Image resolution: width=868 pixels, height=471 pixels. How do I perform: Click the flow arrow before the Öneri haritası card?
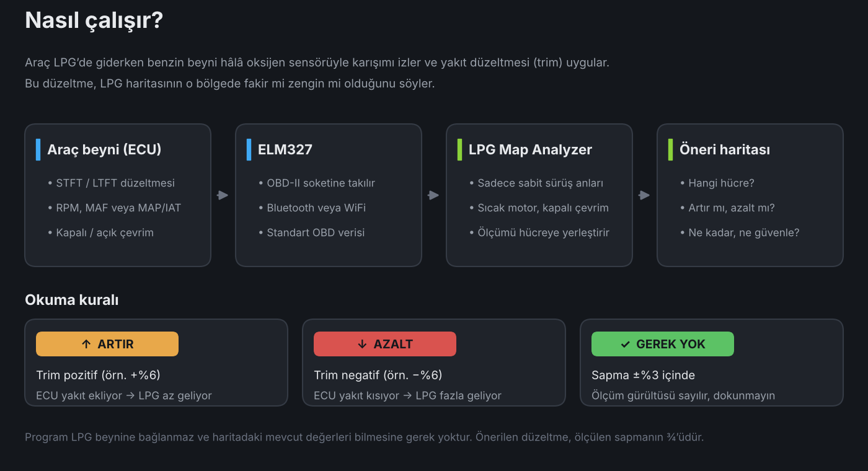(645, 195)
